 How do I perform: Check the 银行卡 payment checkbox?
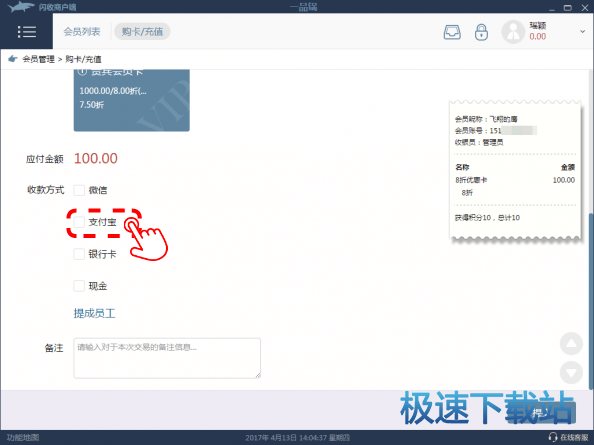pyautogui.click(x=79, y=254)
